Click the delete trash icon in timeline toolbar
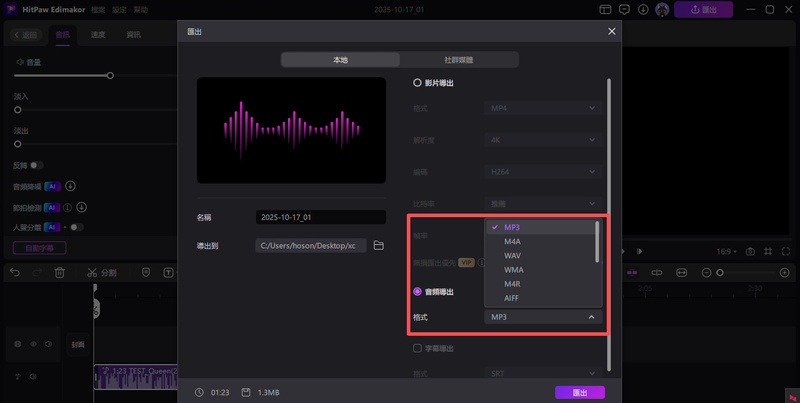Image resolution: width=800 pixels, height=403 pixels. 60,272
